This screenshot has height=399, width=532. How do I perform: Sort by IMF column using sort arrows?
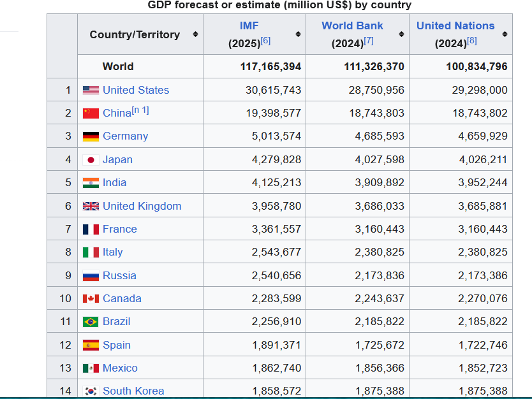click(298, 34)
